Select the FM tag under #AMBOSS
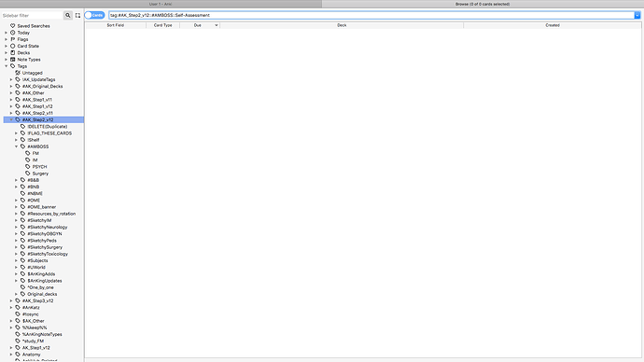 pos(35,154)
